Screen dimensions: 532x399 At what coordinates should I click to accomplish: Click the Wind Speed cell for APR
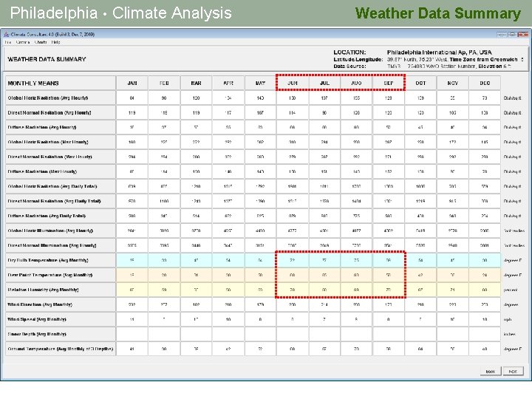(x=228, y=319)
